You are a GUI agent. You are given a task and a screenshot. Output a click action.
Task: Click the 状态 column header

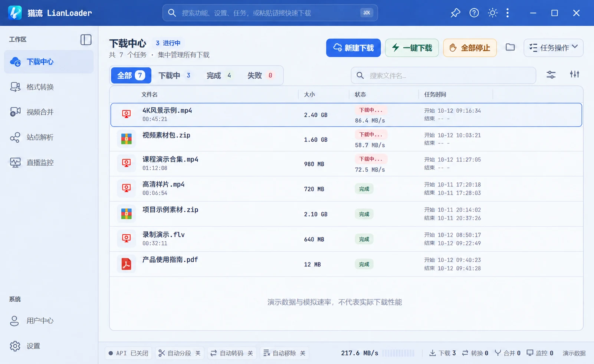[360, 95]
